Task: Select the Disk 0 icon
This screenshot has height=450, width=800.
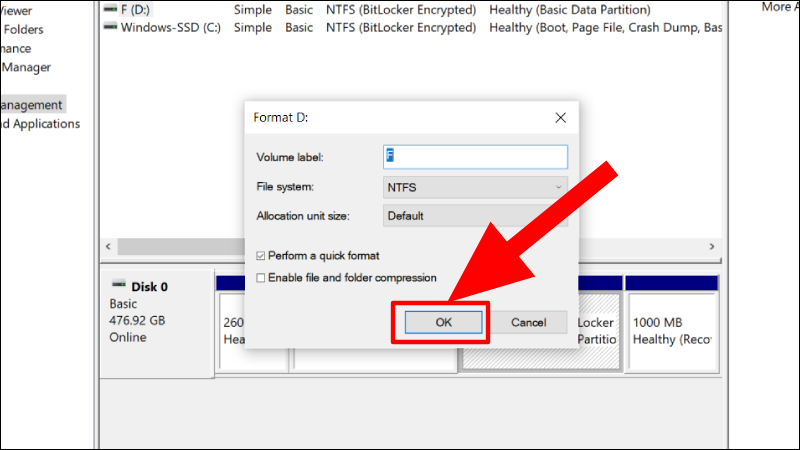Action: [119, 284]
